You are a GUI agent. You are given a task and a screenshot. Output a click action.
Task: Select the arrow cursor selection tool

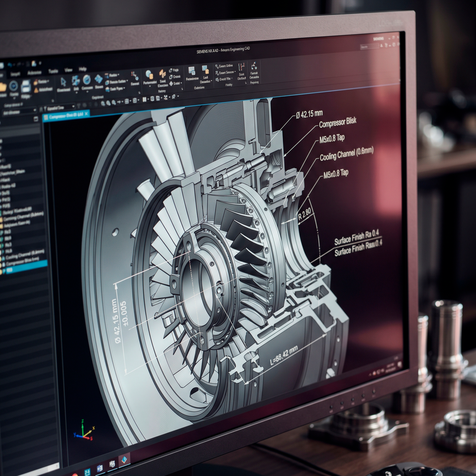click(x=63, y=82)
